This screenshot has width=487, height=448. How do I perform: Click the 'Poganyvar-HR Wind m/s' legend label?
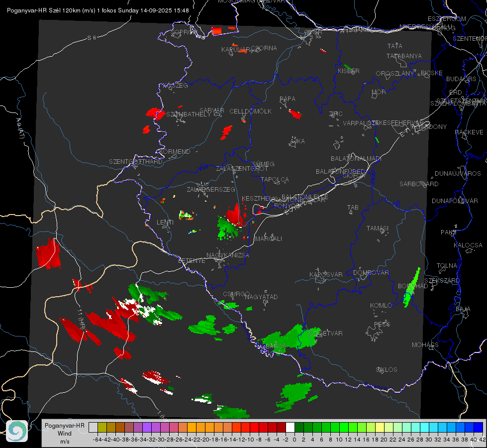pyautogui.click(x=65, y=434)
